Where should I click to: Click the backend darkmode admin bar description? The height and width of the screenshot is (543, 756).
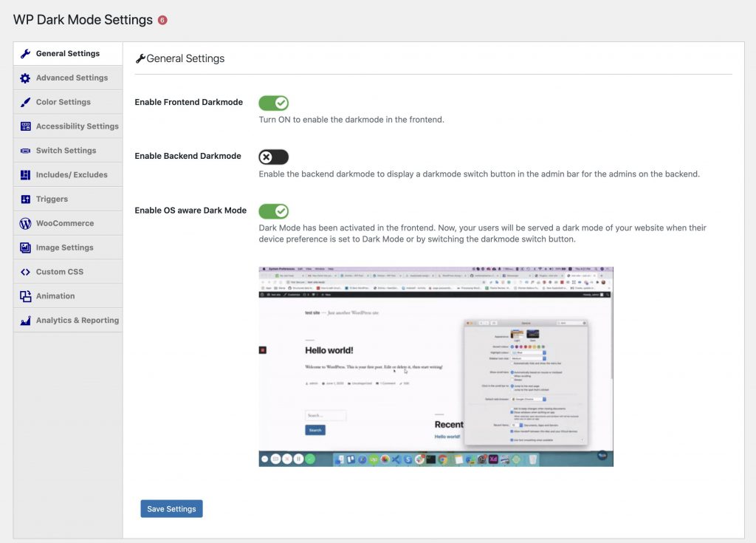click(x=479, y=174)
